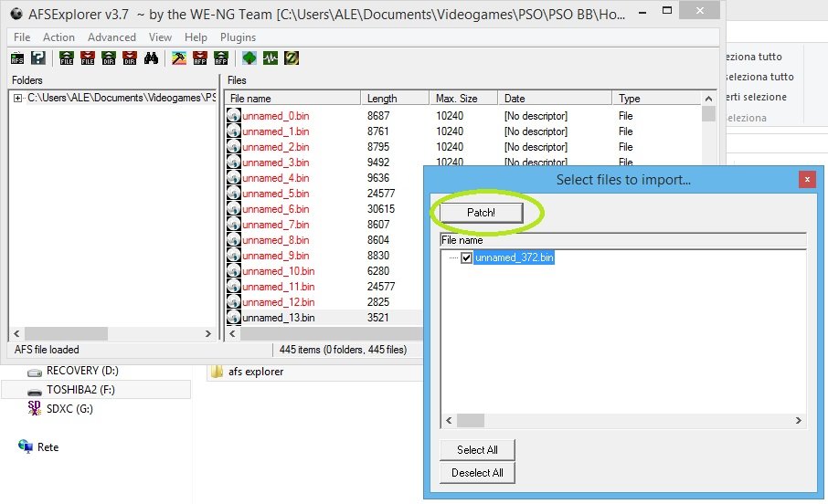Click the SDXC (G:) card icon
828x504 pixels.
35,408
